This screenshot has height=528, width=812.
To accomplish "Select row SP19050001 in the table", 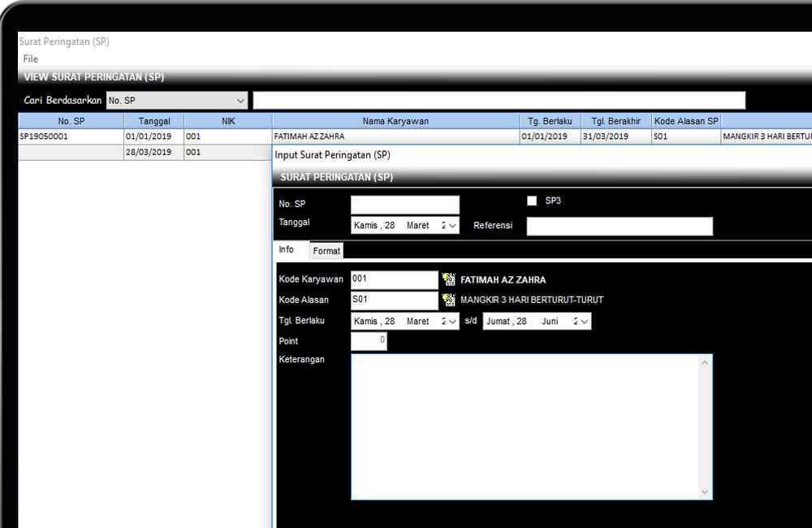I will point(71,136).
